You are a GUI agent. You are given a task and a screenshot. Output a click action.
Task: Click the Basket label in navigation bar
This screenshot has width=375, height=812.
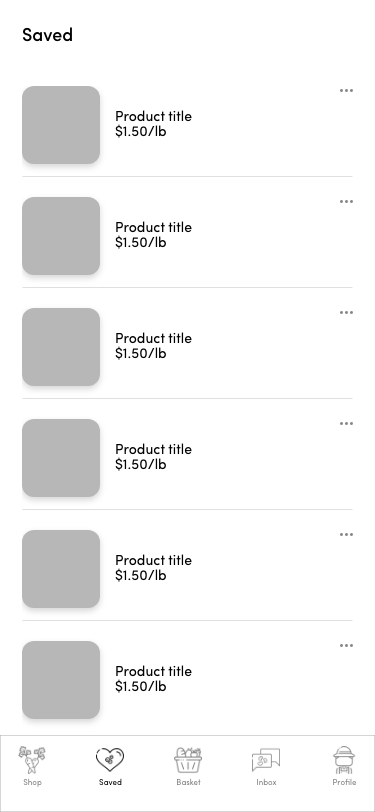tap(188, 782)
